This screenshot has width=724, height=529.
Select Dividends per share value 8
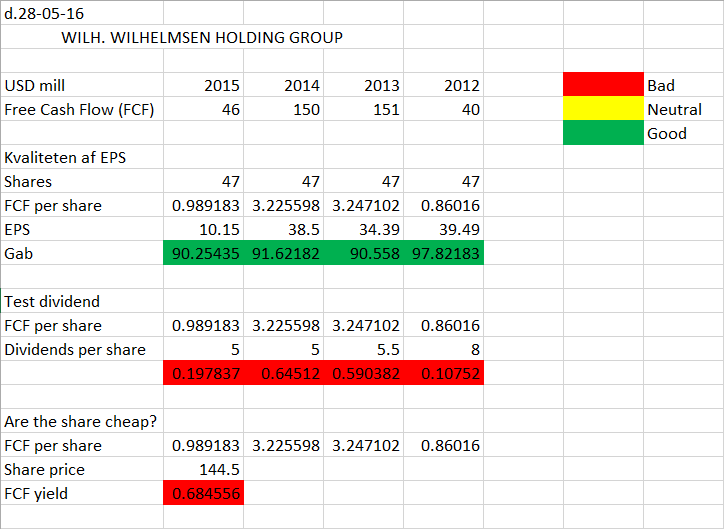tap(475, 349)
